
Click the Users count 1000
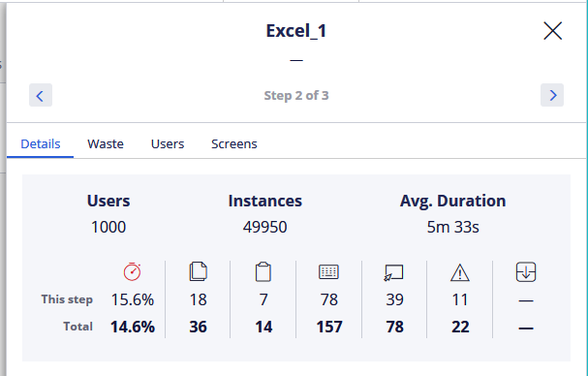point(108,227)
